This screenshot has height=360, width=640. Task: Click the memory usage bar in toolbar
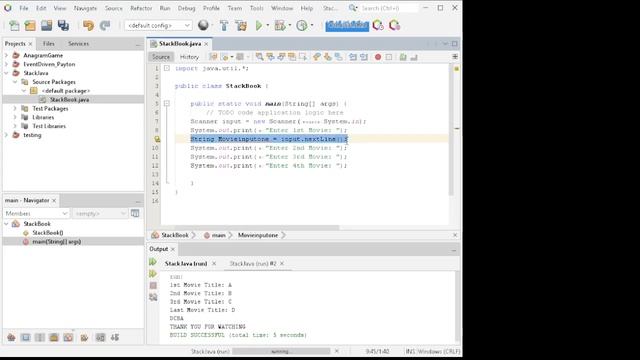coord(347,25)
